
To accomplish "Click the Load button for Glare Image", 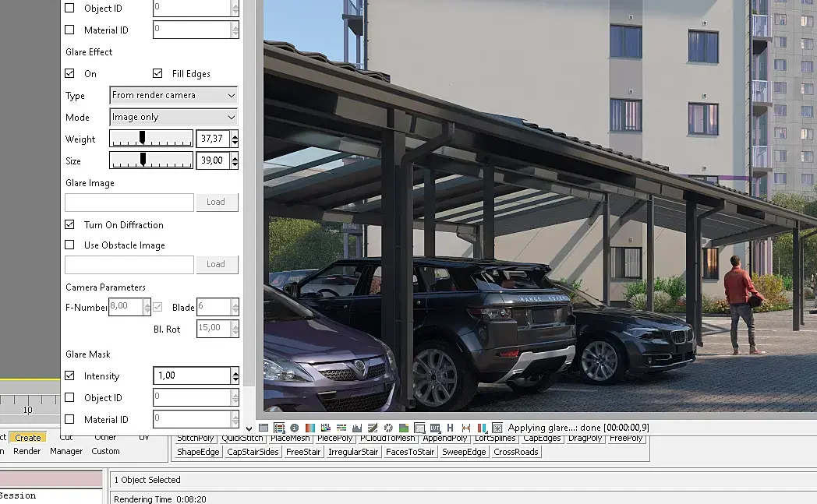I will (x=217, y=202).
